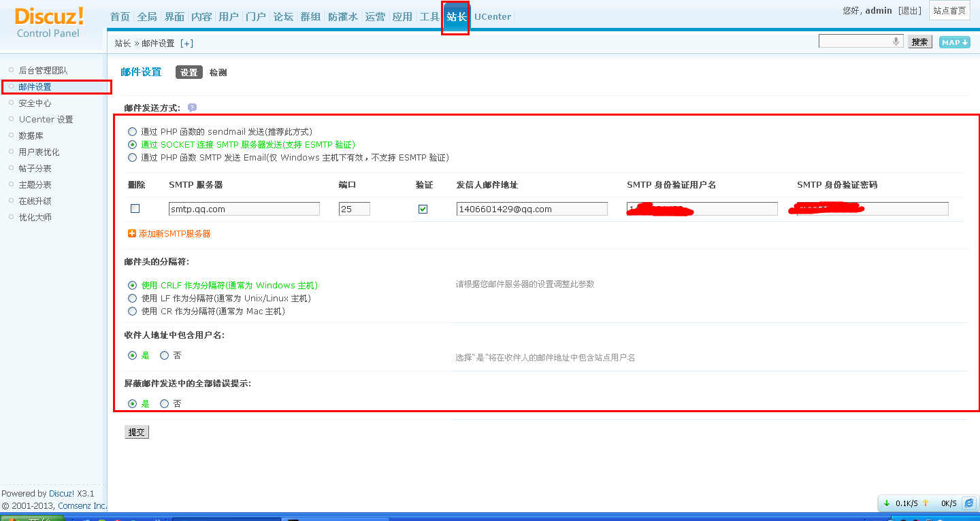Click the SMTP 身份验证密码 input field
This screenshot has width=980, height=521.
click(872, 209)
